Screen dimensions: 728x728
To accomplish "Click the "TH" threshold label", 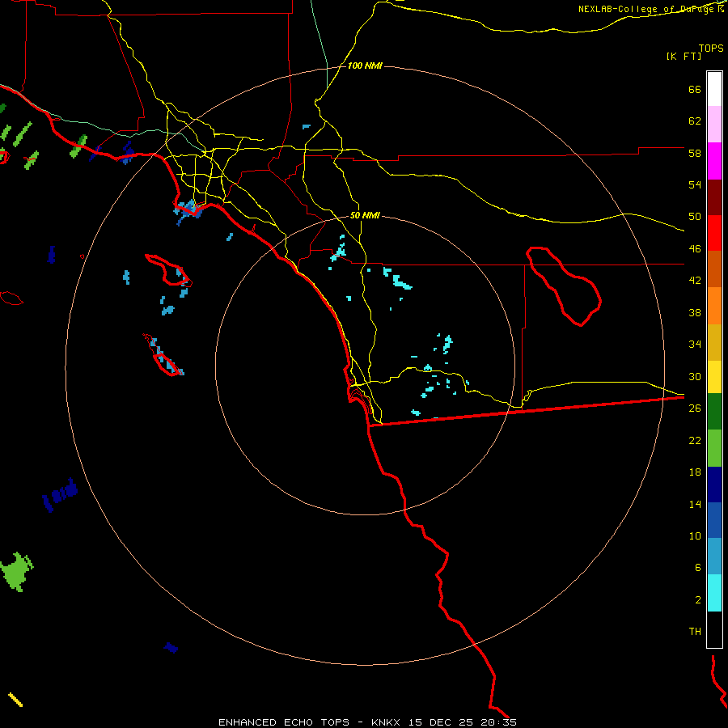I will point(695,632).
